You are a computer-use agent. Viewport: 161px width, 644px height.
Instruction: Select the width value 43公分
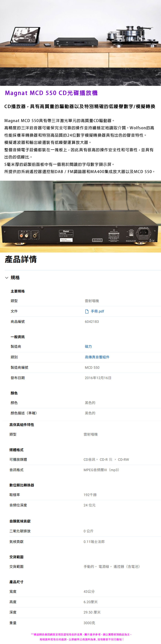[x=89, y=591]
